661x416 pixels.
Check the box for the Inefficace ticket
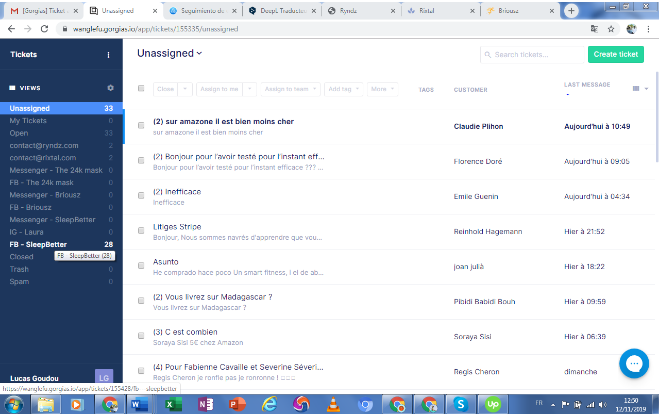tap(141, 195)
